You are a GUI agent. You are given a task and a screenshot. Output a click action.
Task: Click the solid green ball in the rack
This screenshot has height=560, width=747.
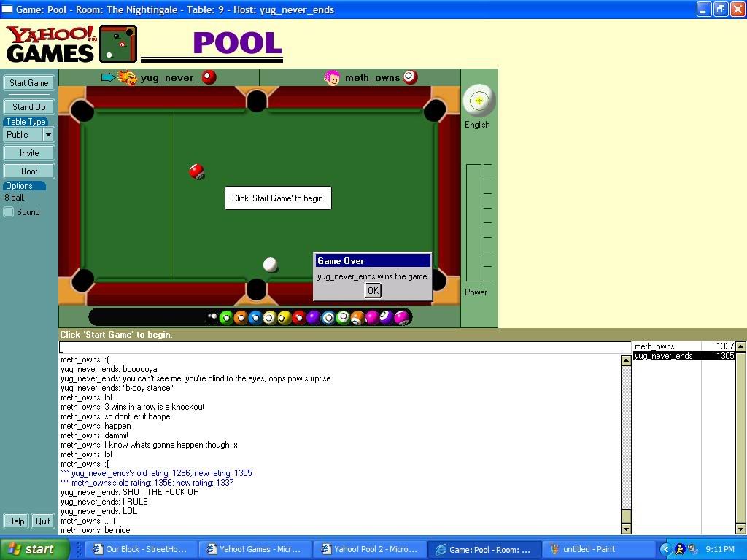pyautogui.click(x=227, y=318)
